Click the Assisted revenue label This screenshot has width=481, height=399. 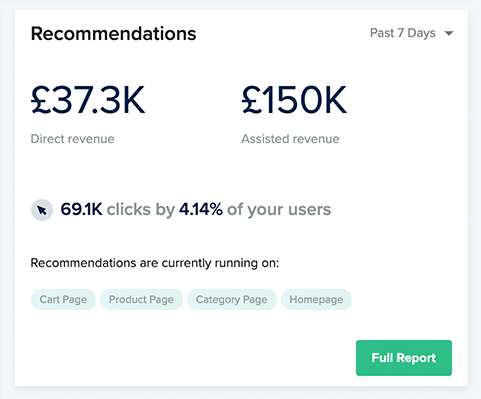click(290, 139)
